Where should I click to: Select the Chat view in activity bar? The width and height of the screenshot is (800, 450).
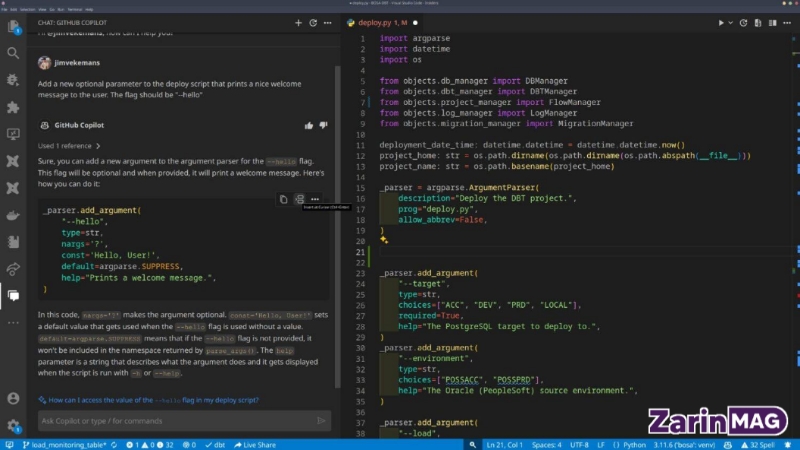coord(13,296)
